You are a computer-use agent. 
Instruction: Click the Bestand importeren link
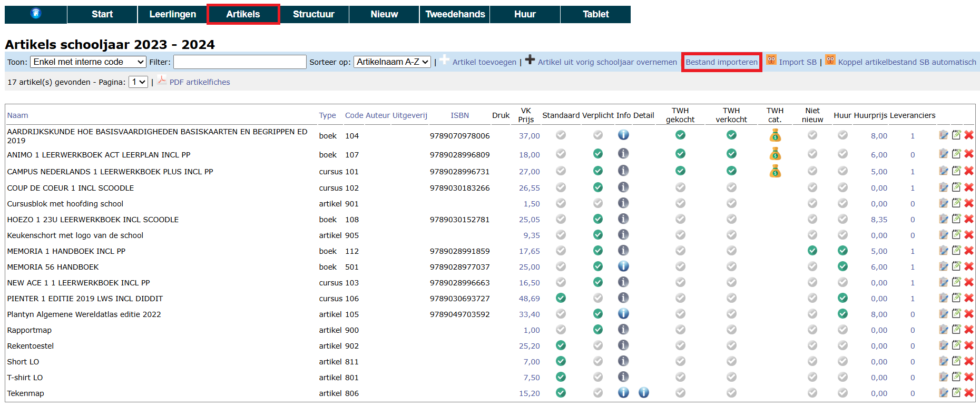(721, 62)
